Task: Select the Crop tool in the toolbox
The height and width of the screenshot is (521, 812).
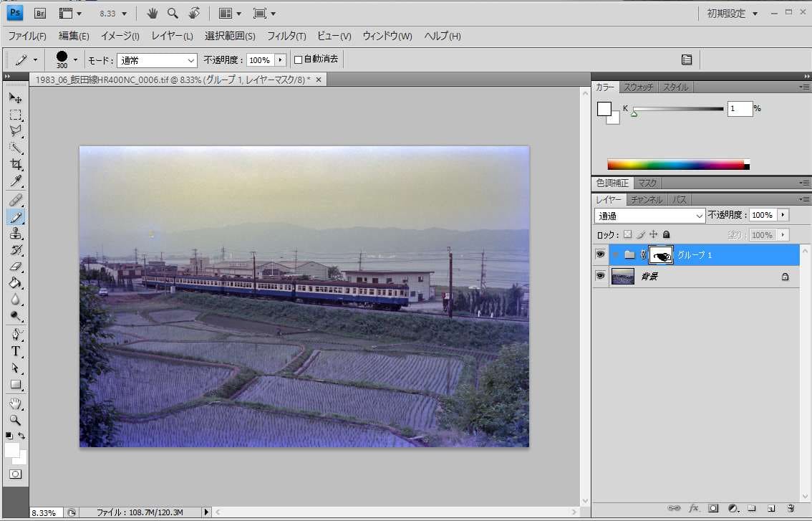Action: click(15, 164)
